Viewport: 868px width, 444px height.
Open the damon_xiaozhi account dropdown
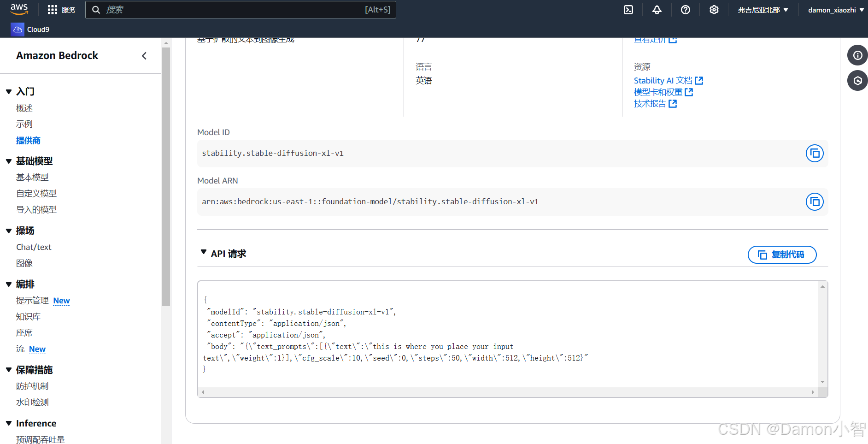[x=836, y=10]
